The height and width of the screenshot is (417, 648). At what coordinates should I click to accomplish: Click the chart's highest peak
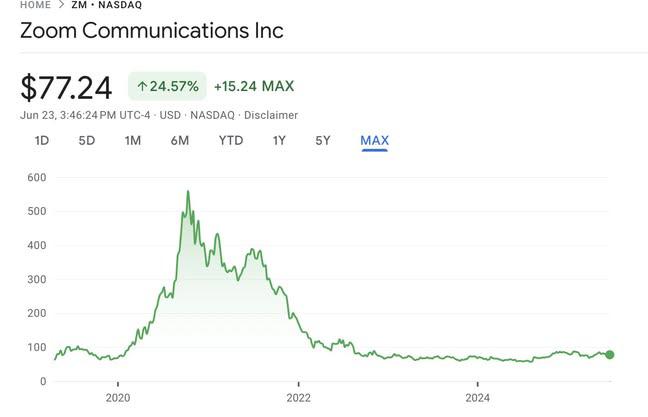coord(188,192)
